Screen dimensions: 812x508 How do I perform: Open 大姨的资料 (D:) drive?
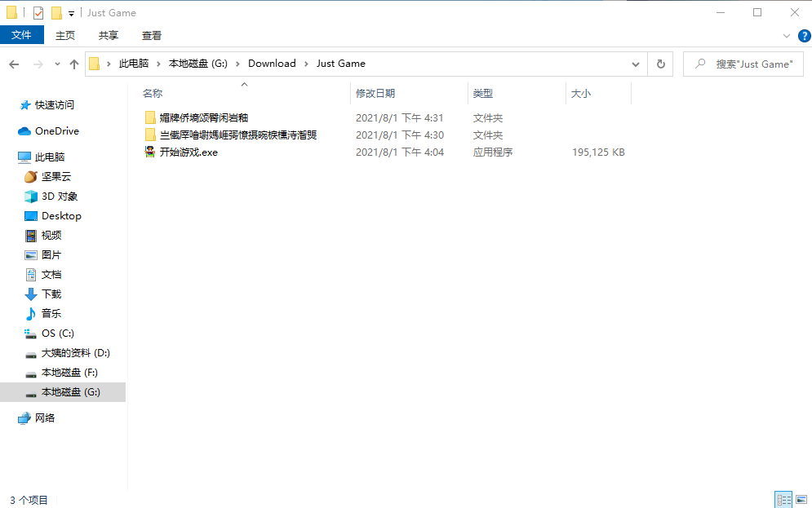pos(75,353)
